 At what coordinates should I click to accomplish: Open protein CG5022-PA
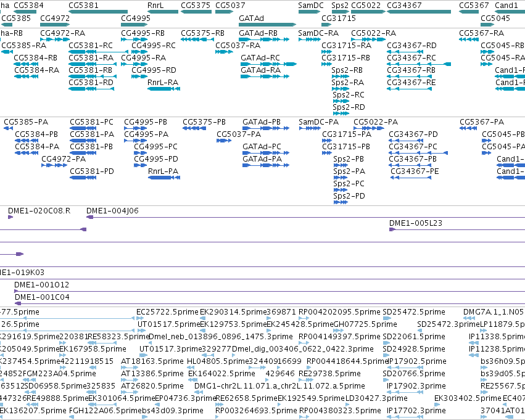tap(376, 122)
